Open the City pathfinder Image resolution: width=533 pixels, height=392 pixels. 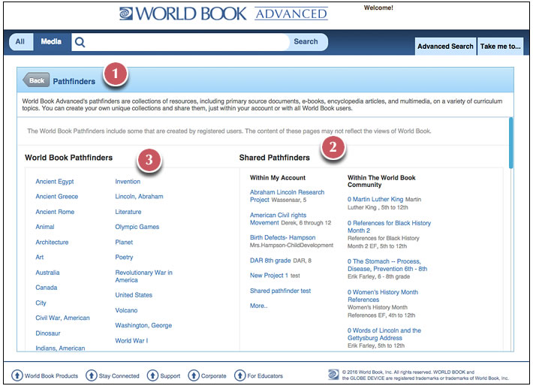41,303
